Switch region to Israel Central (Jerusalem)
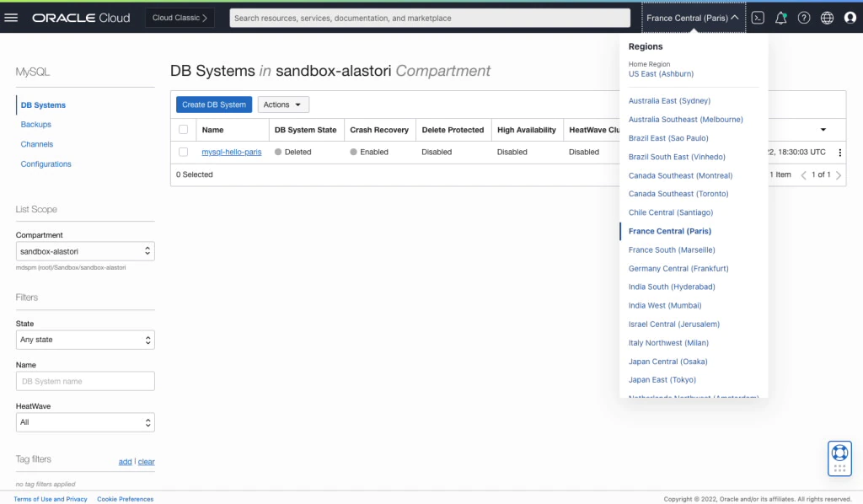The height and width of the screenshot is (504, 863). pyautogui.click(x=673, y=324)
